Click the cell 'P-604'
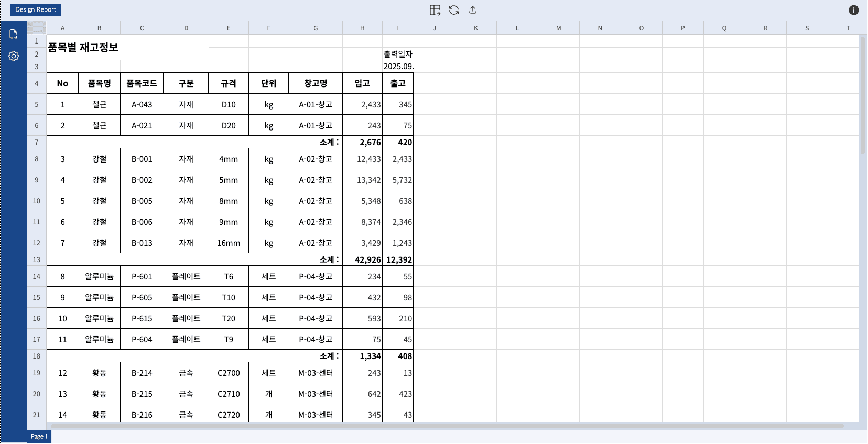The height and width of the screenshot is (444, 868). (x=142, y=339)
